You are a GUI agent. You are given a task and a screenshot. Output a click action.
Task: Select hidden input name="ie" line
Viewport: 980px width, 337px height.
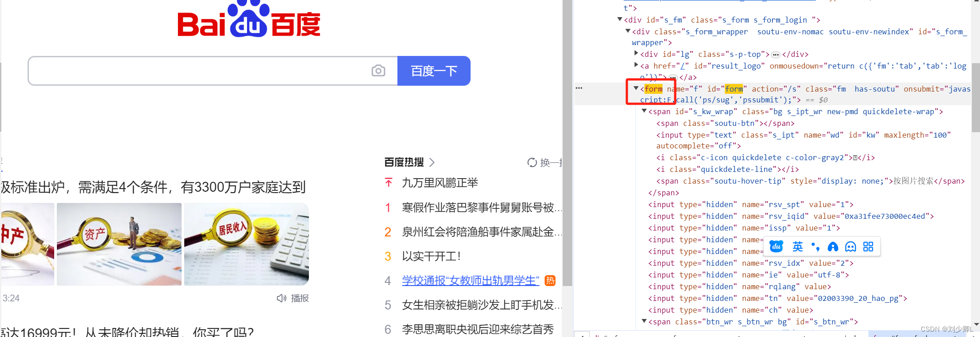(749, 275)
